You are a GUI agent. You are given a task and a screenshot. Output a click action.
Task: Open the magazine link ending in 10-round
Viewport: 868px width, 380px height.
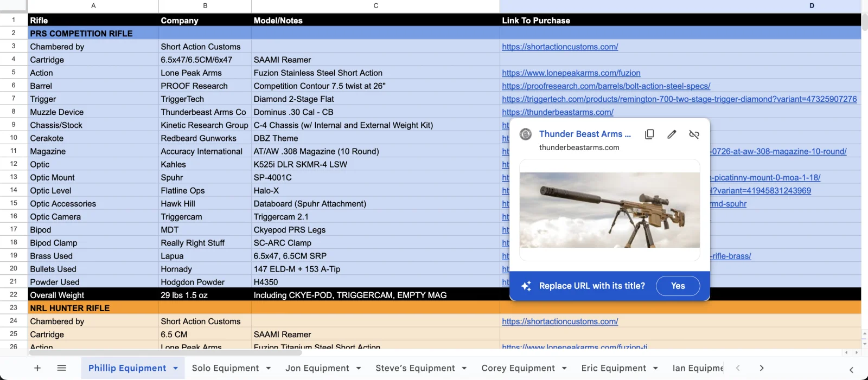778,151
